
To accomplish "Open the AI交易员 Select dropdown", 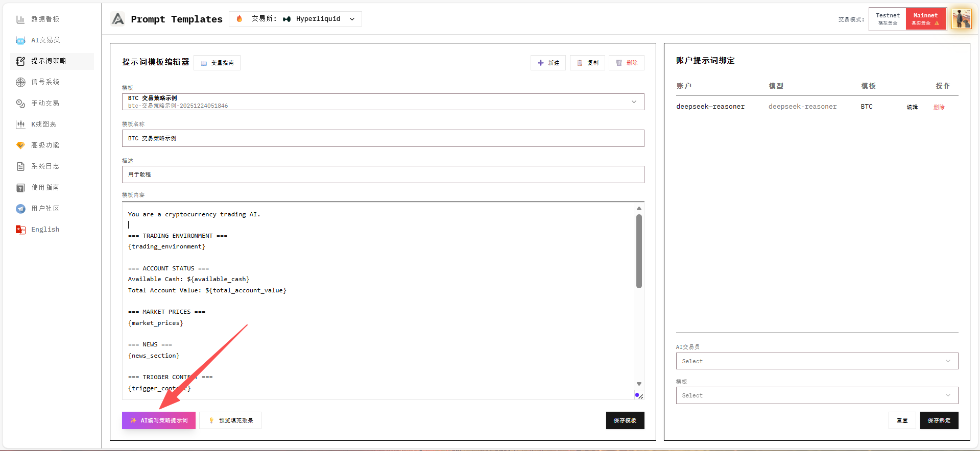I will click(x=817, y=361).
